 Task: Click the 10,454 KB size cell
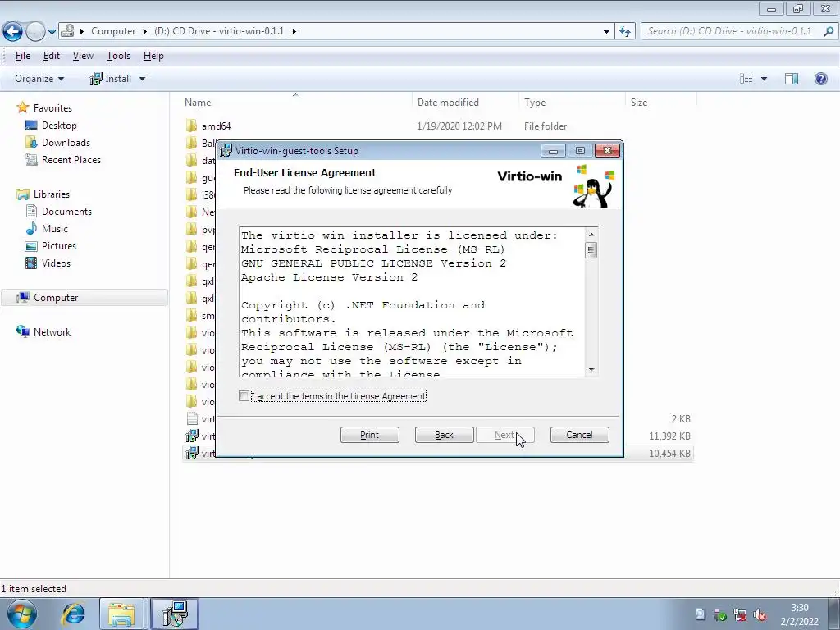tap(669, 453)
